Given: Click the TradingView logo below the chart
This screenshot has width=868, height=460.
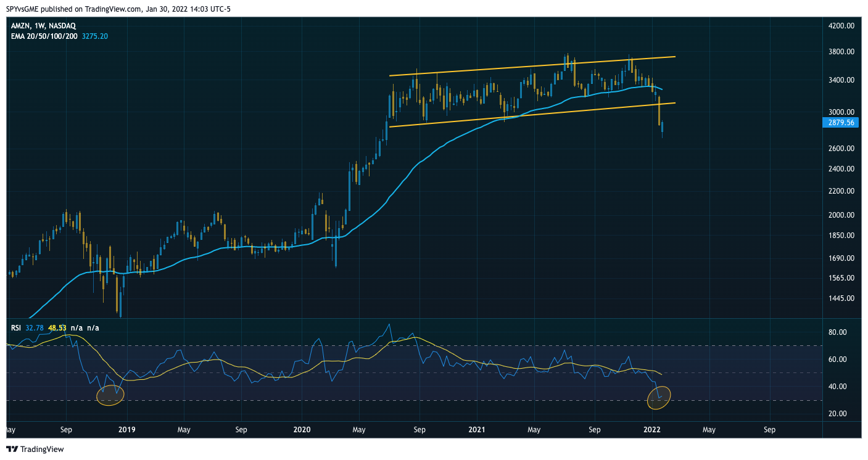Looking at the screenshot, I should 35,450.
